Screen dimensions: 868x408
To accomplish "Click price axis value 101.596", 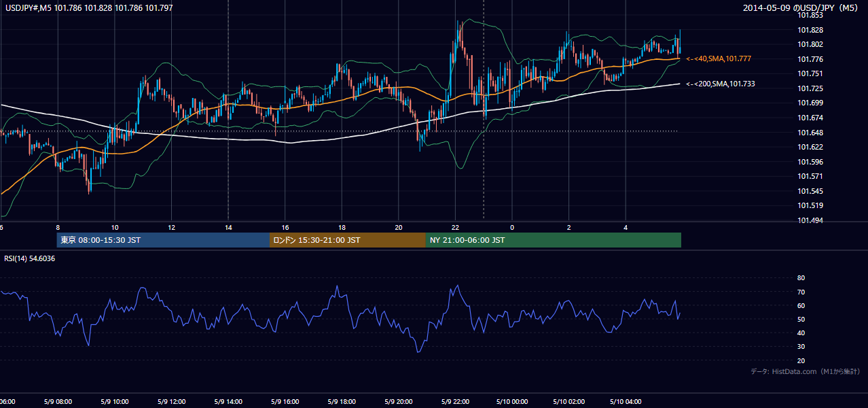I will [810, 162].
